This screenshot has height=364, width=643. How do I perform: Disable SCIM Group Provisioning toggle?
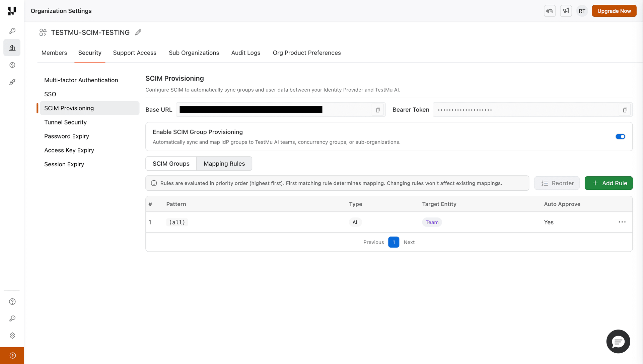[620, 136]
